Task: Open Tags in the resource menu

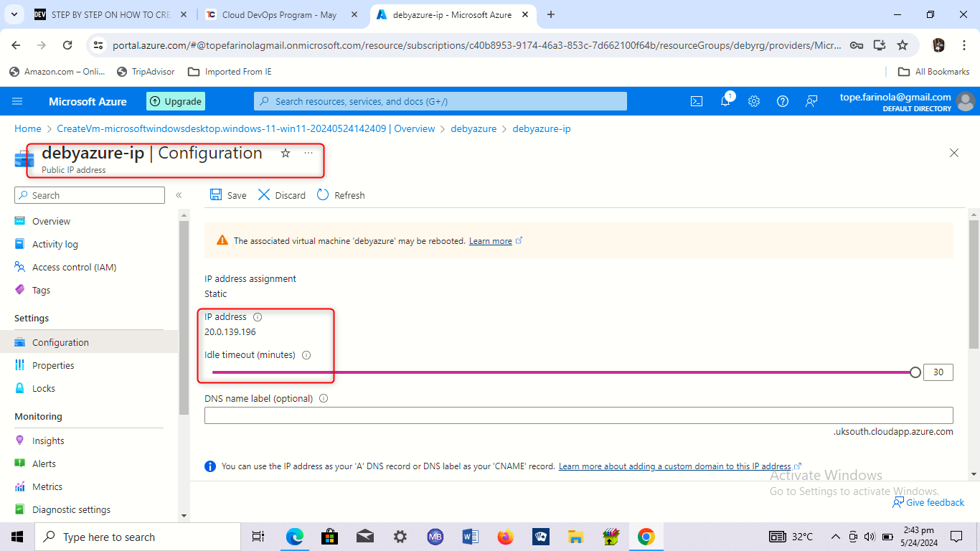Action: click(x=42, y=290)
